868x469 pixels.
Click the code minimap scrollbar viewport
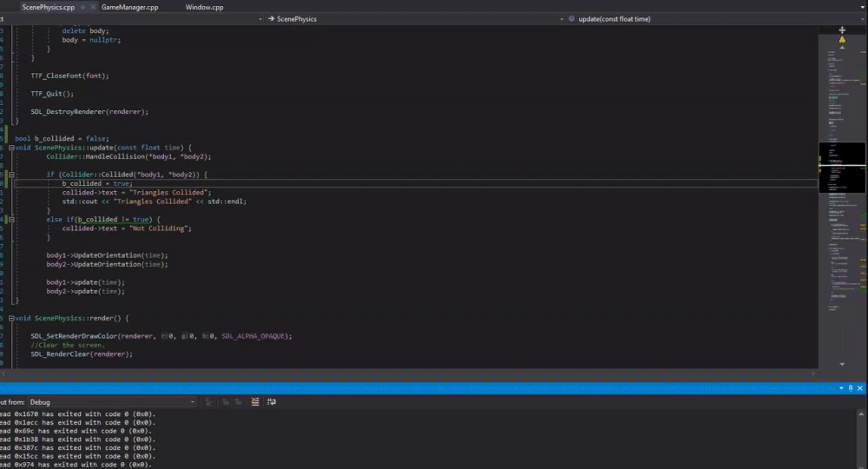841,155
